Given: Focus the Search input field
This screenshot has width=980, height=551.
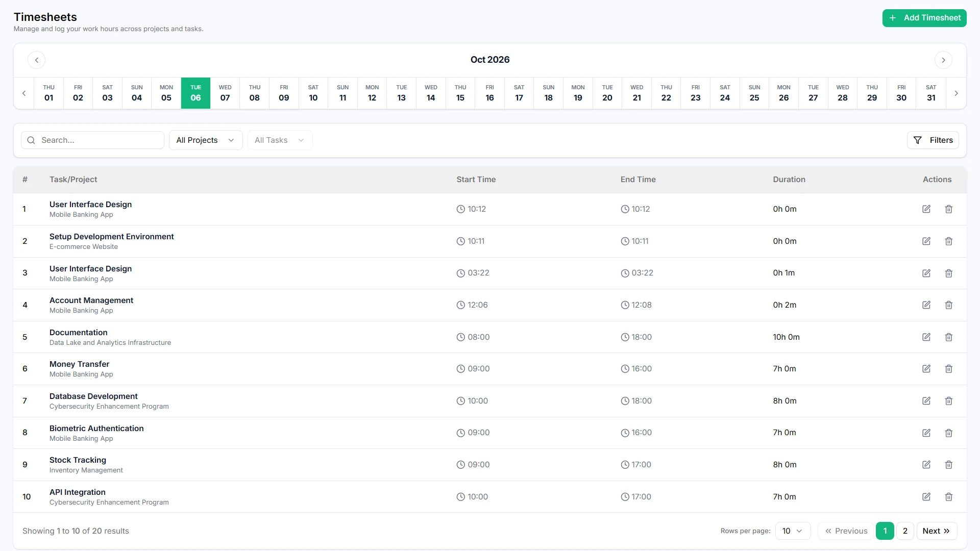Looking at the screenshot, I should 92,140.
